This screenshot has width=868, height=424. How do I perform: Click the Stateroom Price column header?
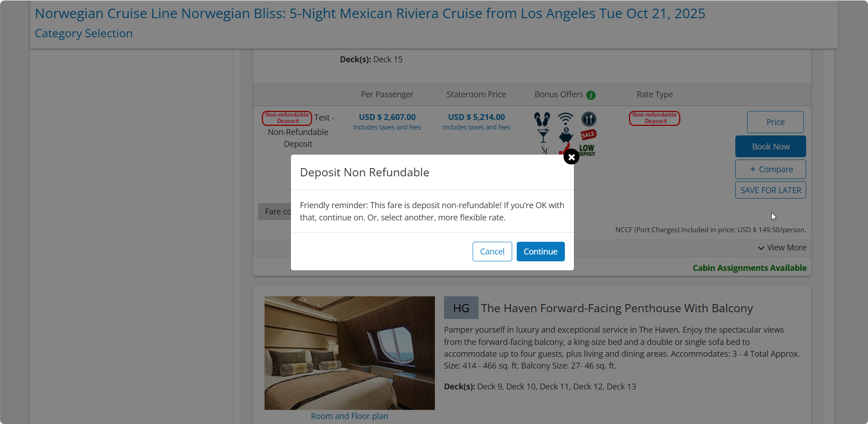pos(476,95)
